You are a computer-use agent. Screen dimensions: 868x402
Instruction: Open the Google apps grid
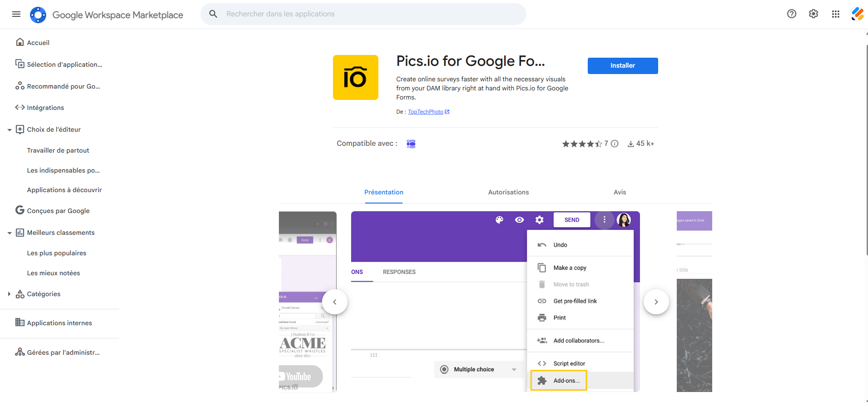(836, 14)
